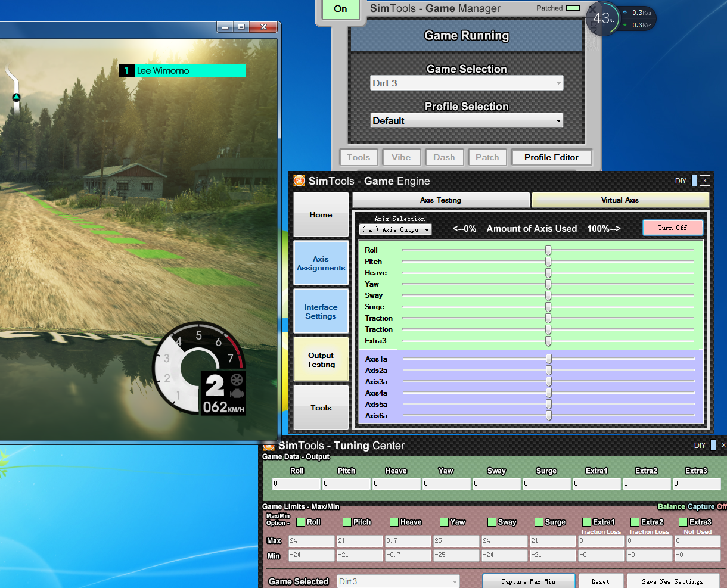Click the SimTools logo in Game Engine title
Image resolution: width=727 pixels, height=588 pixels.
coord(299,181)
